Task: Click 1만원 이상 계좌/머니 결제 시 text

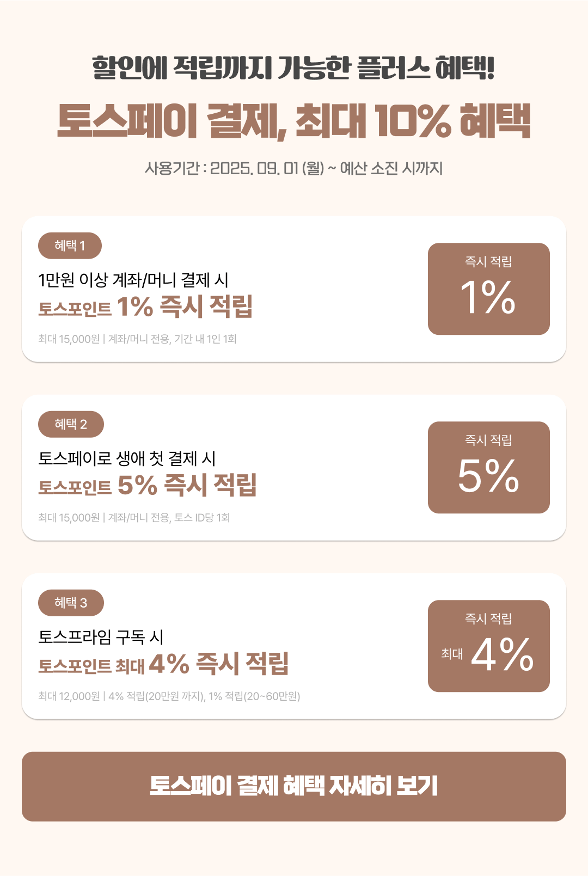Action: pos(133,280)
